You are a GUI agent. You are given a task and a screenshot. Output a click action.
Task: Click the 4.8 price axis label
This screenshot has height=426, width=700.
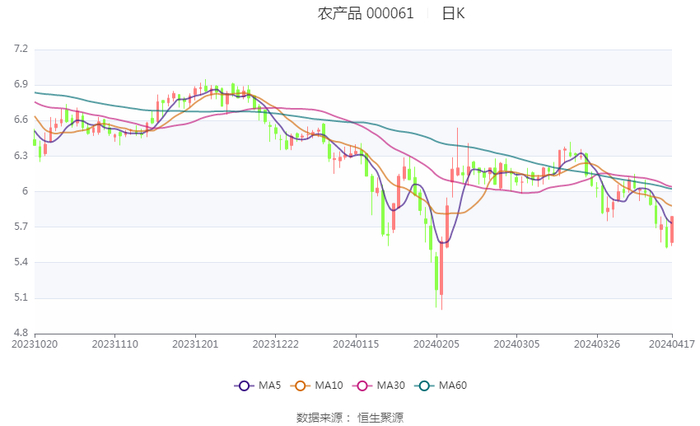pos(20,333)
